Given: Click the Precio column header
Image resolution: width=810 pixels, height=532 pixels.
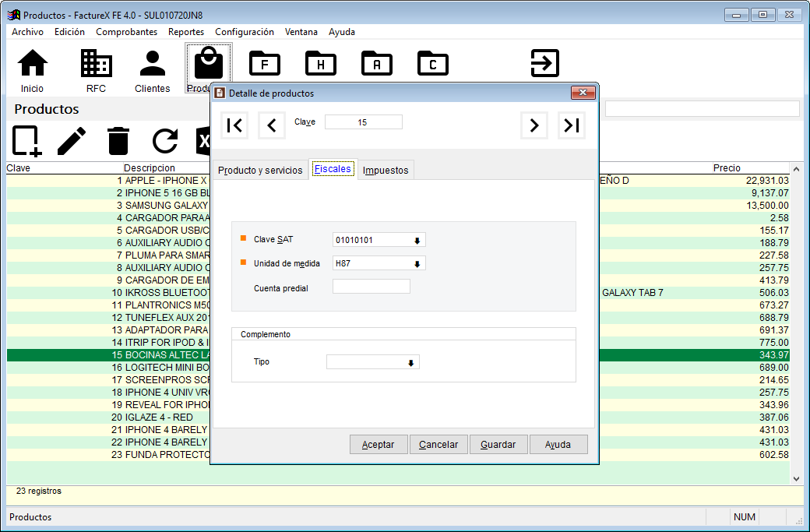Looking at the screenshot, I should tap(727, 168).
